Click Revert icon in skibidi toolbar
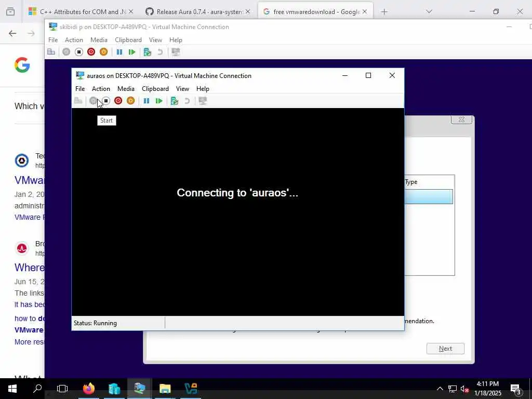 pos(160,52)
